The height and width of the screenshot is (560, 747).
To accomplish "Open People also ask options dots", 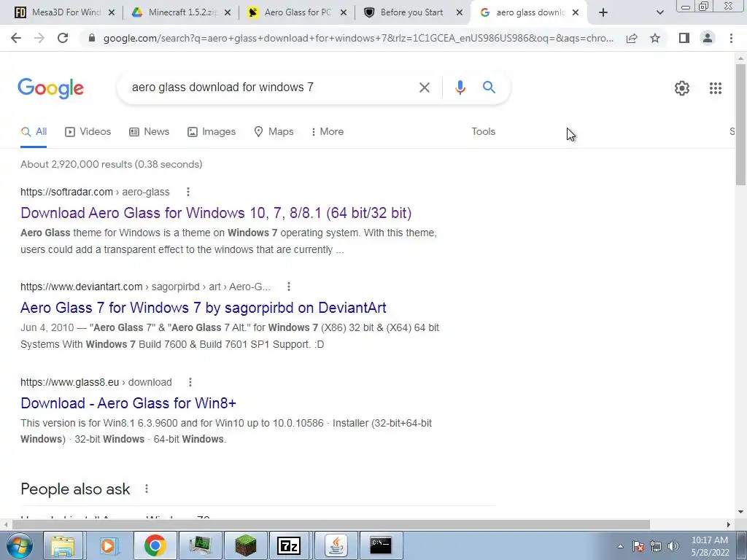I will click(x=147, y=489).
